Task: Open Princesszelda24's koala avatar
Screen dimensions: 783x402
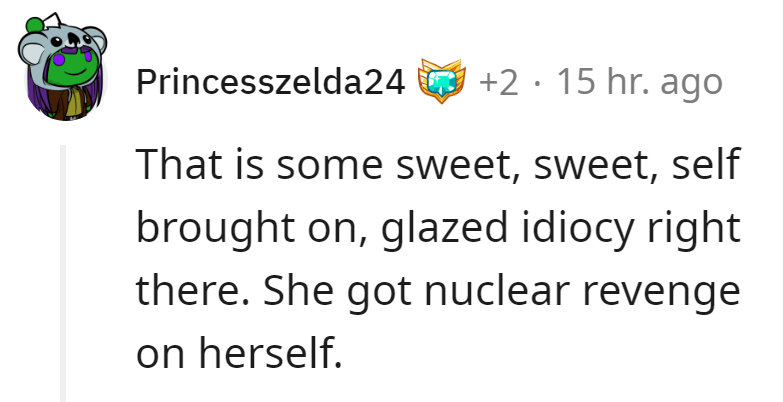Action: pyautogui.click(x=62, y=66)
